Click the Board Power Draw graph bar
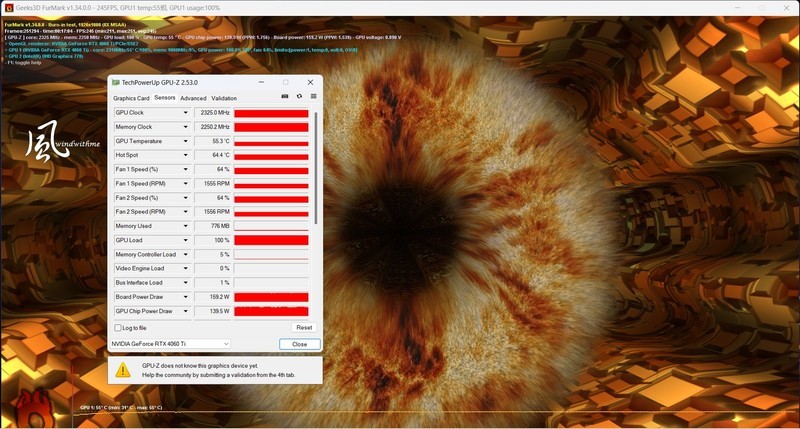800x429 pixels. tap(271, 297)
